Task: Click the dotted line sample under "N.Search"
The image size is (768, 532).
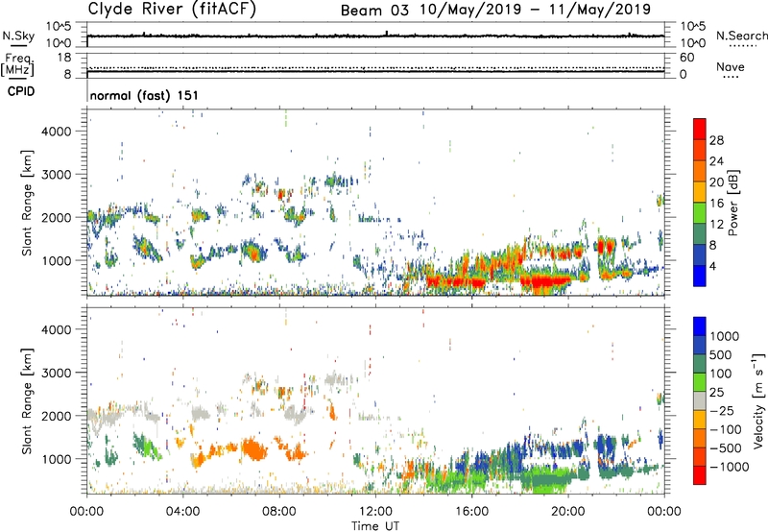Action: pos(742,46)
